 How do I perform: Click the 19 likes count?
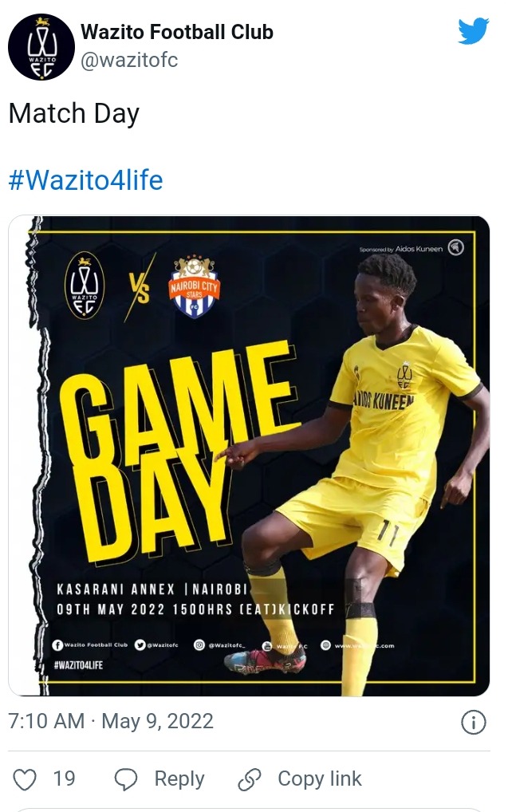[65, 778]
